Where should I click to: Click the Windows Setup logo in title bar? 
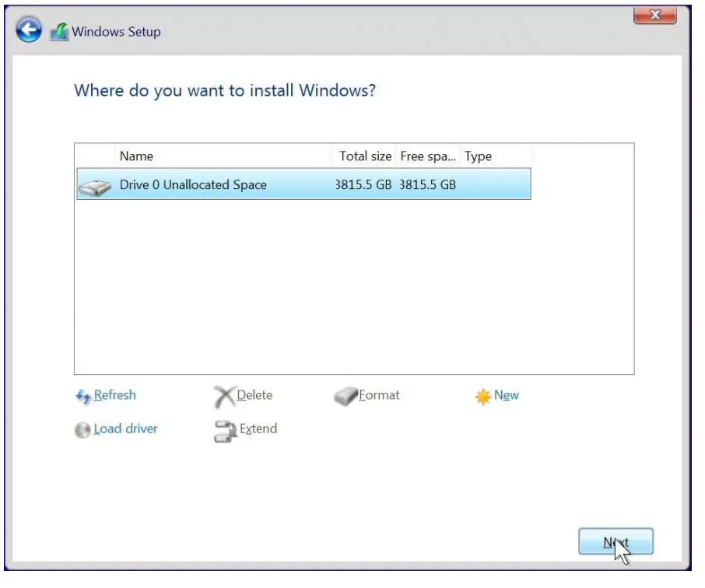[x=60, y=31]
